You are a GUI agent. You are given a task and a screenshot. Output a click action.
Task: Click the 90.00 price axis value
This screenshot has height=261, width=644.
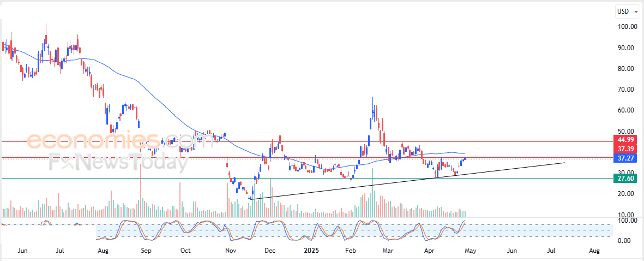coord(627,48)
